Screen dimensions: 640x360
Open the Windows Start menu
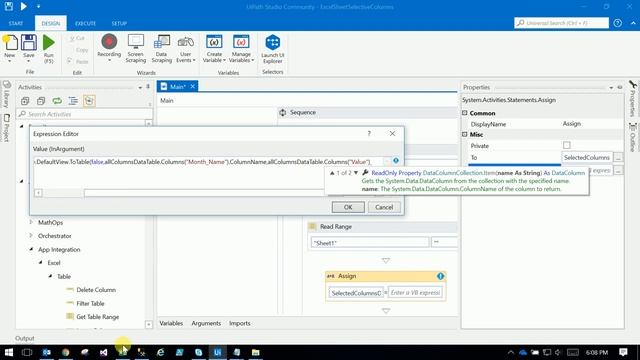click(x=9, y=352)
